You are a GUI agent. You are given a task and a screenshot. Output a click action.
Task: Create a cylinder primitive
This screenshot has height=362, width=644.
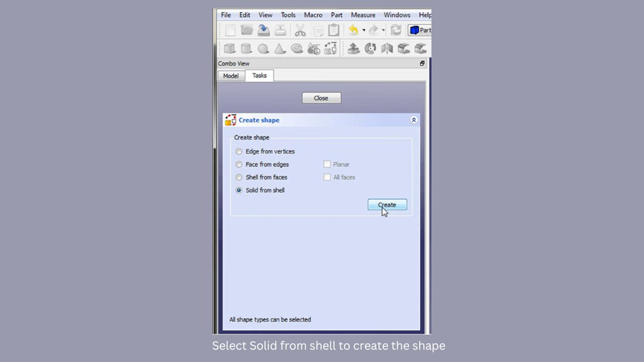pyautogui.click(x=246, y=48)
